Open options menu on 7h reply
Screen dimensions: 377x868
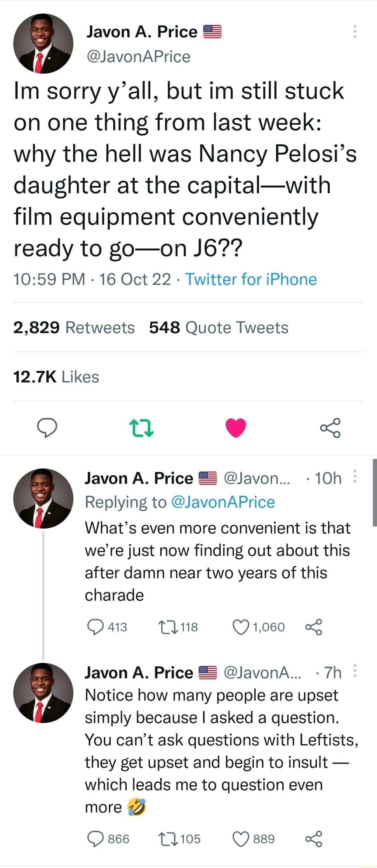click(x=354, y=671)
